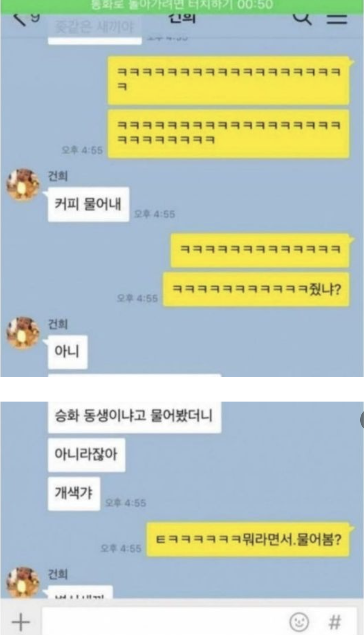Select yellow bubble '뭐라면서.물어봄?'
Viewport: 364px width, 635px height.
point(248,539)
